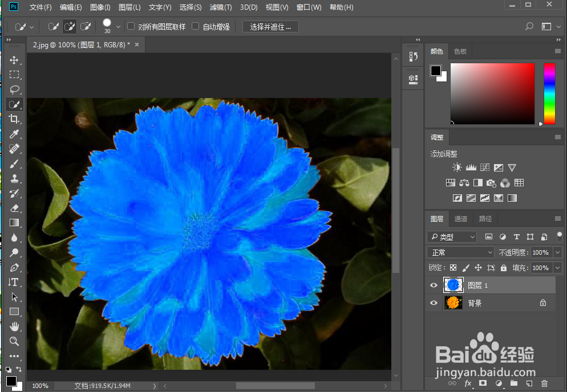Open the 正常 blend mode dropdown

461,252
